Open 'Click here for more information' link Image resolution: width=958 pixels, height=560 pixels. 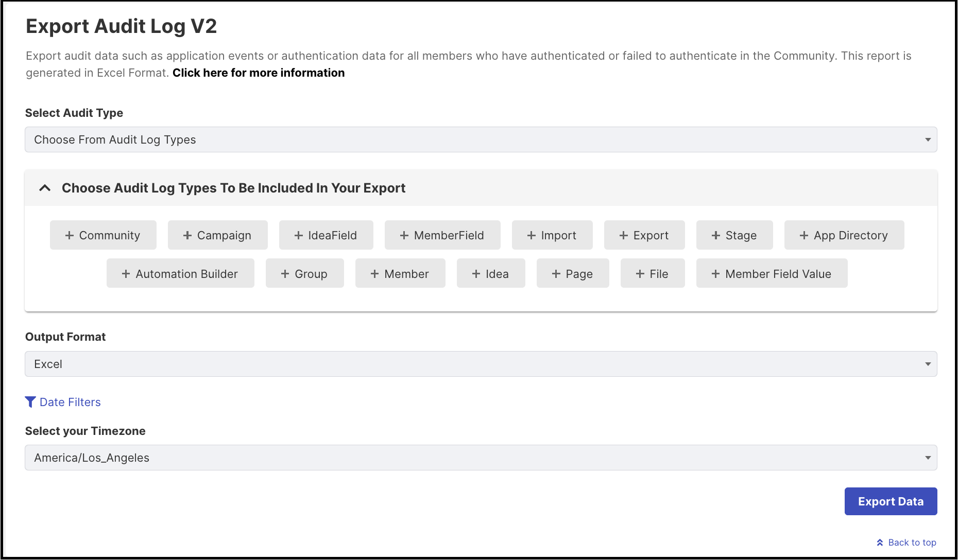(258, 73)
